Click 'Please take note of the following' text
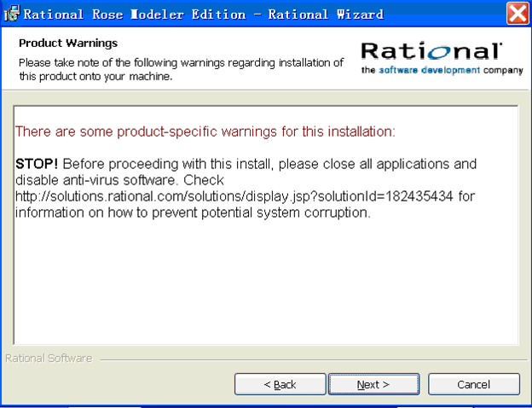 point(182,63)
